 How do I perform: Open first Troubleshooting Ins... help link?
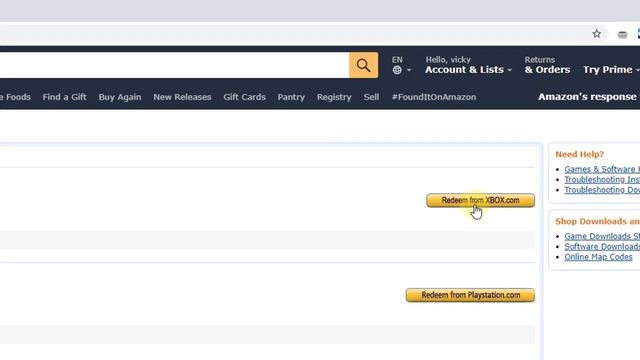602,180
